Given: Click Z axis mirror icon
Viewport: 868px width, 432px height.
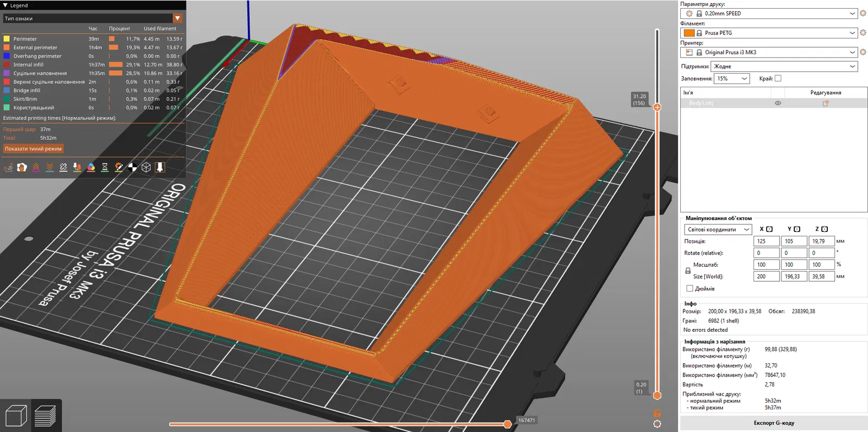Looking at the screenshot, I should pyautogui.click(x=825, y=229).
